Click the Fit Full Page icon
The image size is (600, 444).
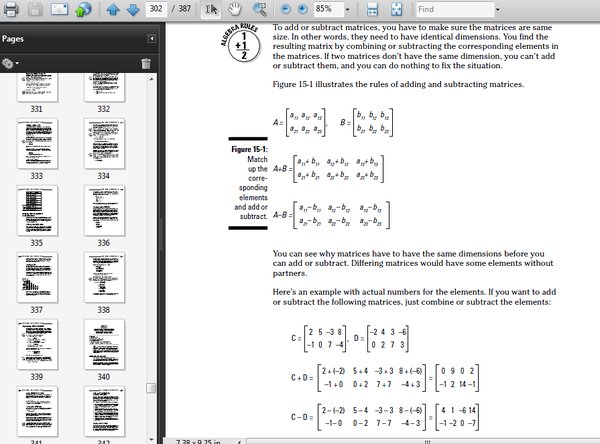coord(397,9)
